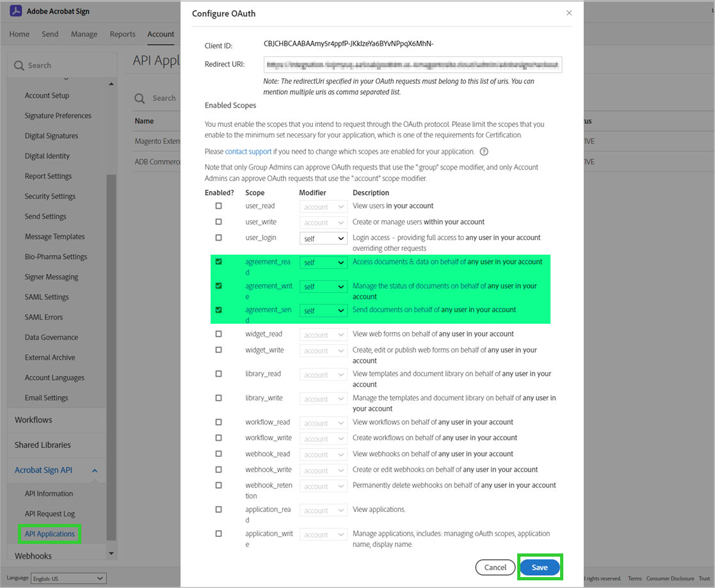Enable the user_login scope checkbox
Screen dimensions: 715x588
pyautogui.click(x=218, y=238)
